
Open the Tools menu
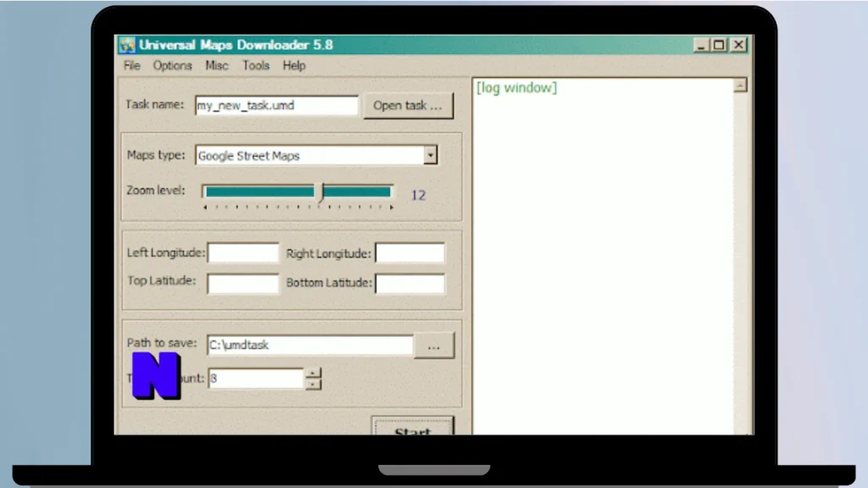pyautogui.click(x=256, y=66)
